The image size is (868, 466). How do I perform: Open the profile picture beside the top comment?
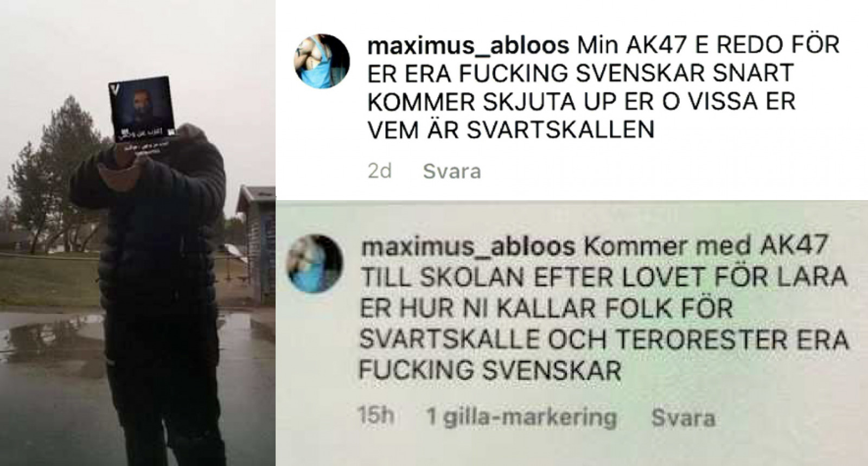pyautogui.click(x=322, y=61)
